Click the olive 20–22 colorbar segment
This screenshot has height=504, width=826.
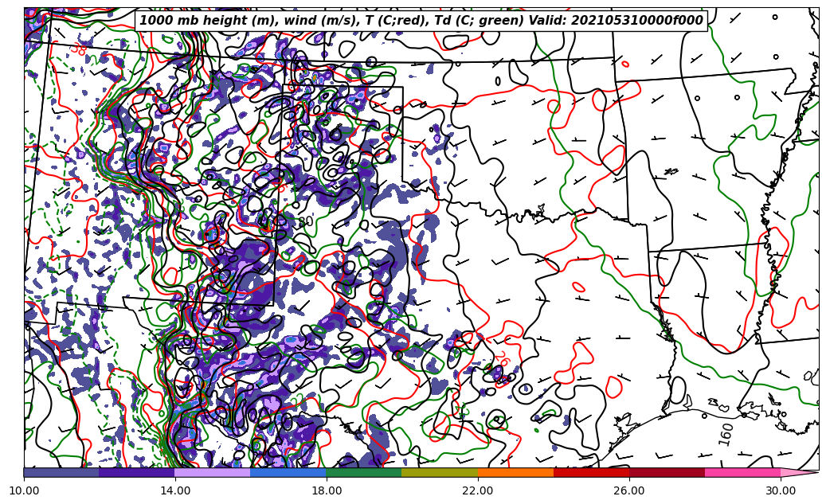coord(440,472)
